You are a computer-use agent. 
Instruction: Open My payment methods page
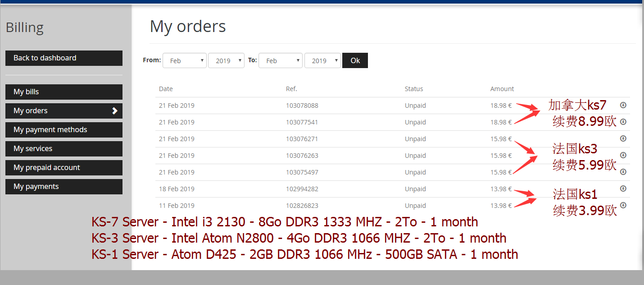coord(64,129)
